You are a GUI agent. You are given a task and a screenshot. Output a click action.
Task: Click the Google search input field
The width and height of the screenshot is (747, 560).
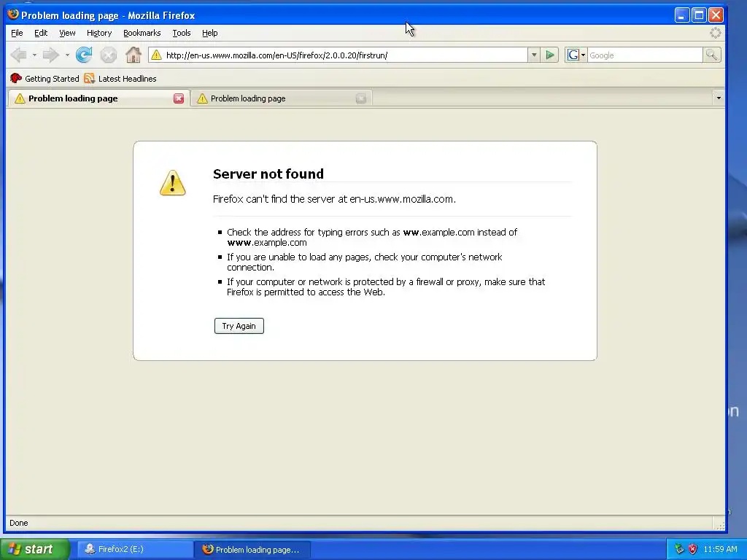(x=645, y=55)
